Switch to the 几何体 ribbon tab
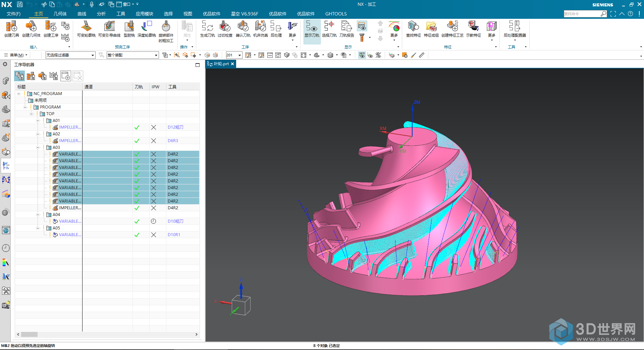The width and height of the screenshot is (644, 350). (x=60, y=14)
